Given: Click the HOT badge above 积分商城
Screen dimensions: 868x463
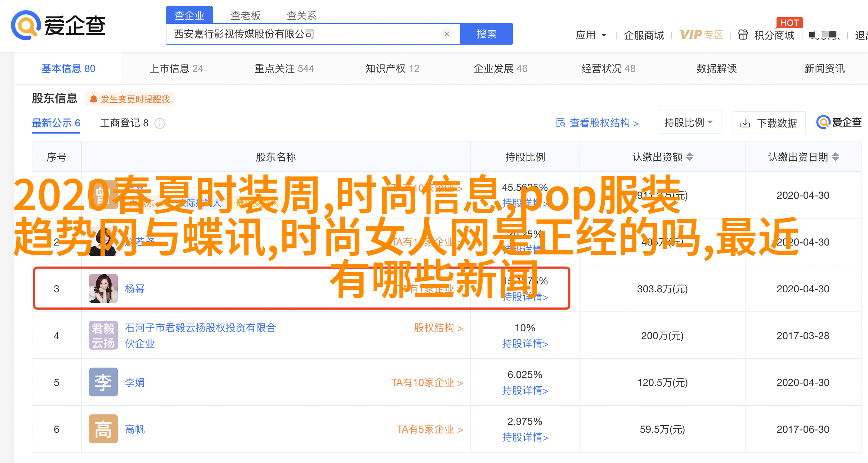Looking at the screenshot, I should 789,23.
